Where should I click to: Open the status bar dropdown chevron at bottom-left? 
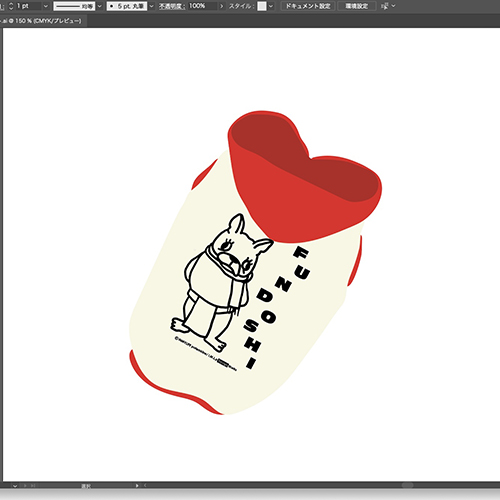(15, 486)
